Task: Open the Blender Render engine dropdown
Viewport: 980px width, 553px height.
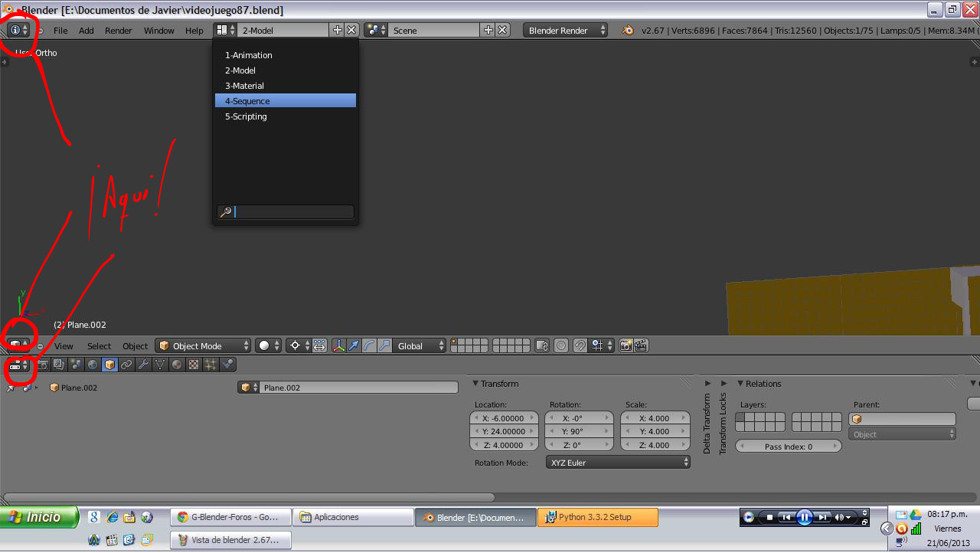Action: coord(566,30)
